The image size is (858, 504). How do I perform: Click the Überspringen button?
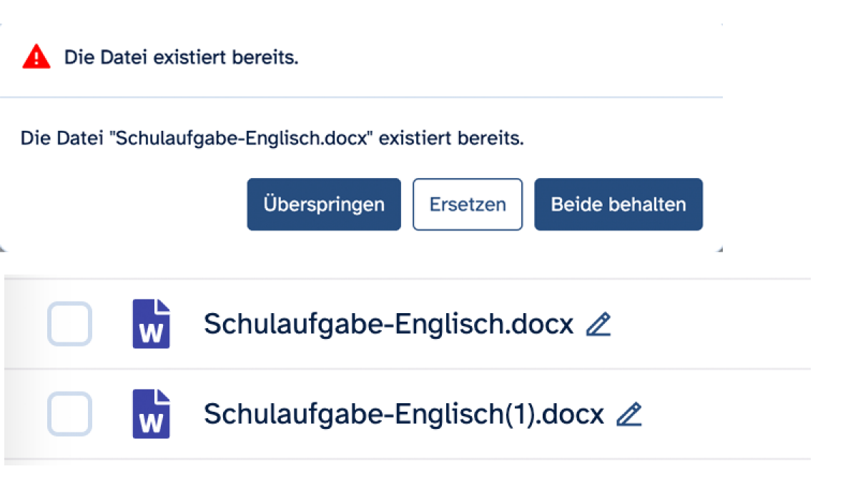(x=323, y=204)
